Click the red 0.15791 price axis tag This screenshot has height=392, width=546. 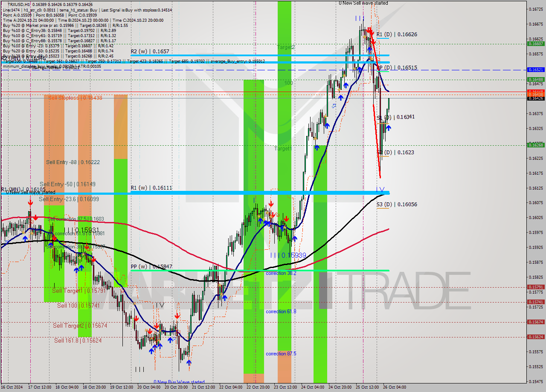tap(536, 287)
